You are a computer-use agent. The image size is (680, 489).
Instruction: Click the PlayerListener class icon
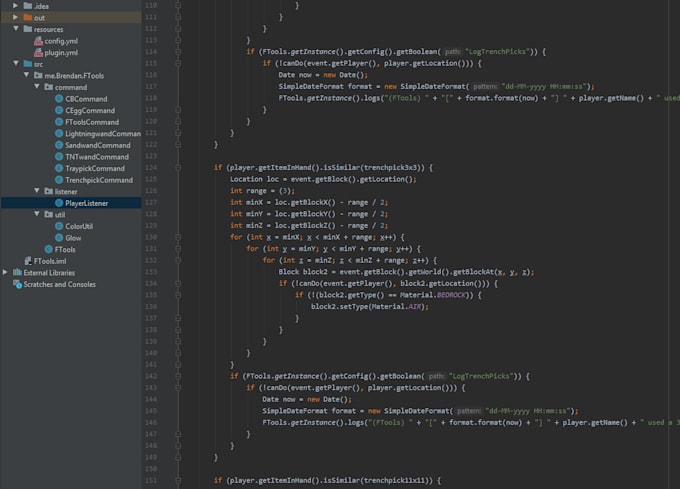tap(59, 203)
